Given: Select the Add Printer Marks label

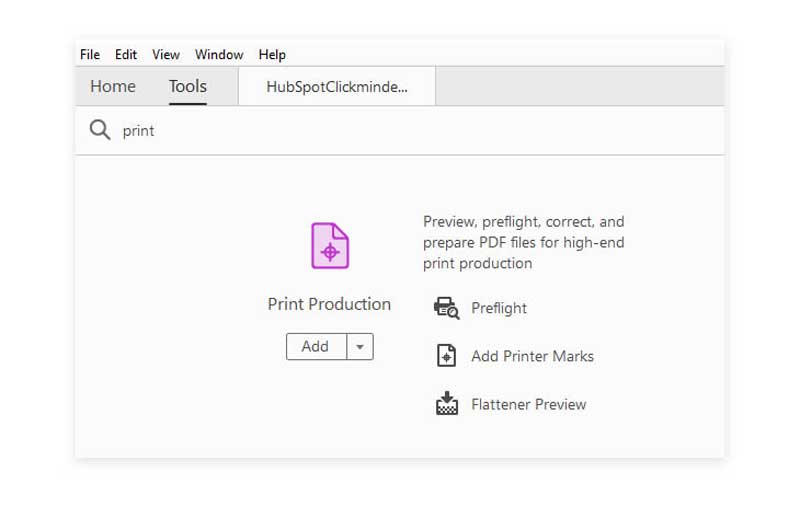Looking at the screenshot, I should [532, 356].
